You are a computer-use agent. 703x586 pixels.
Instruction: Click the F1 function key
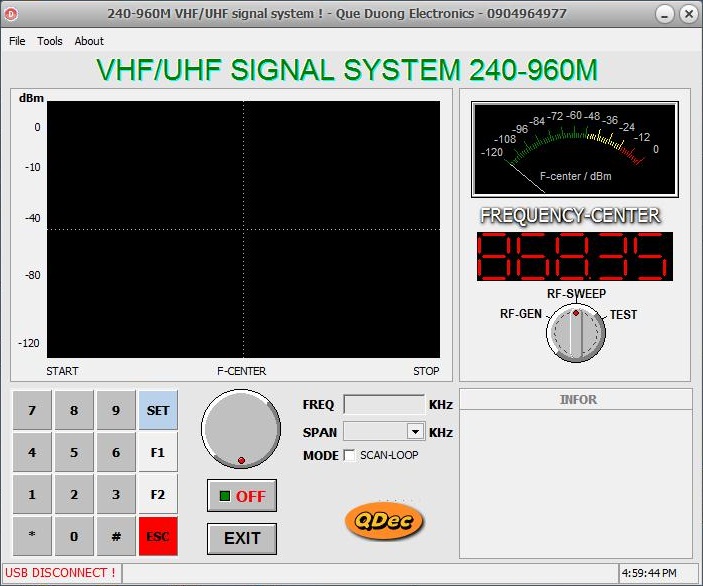tap(158, 452)
